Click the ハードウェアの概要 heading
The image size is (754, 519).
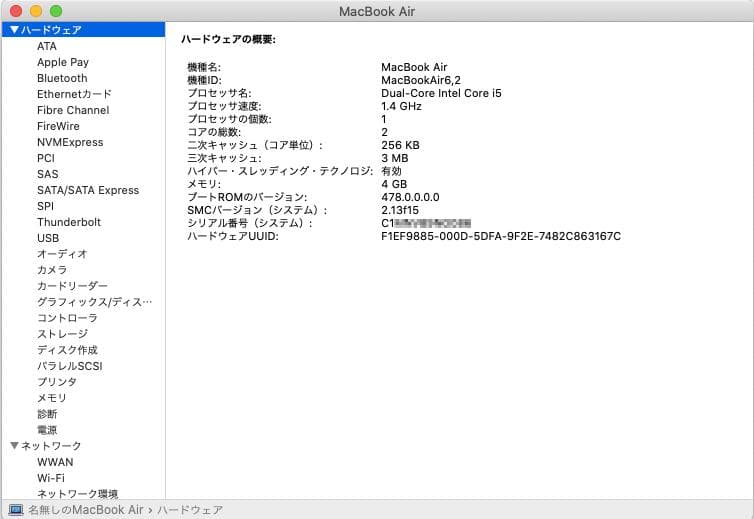pos(228,39)
